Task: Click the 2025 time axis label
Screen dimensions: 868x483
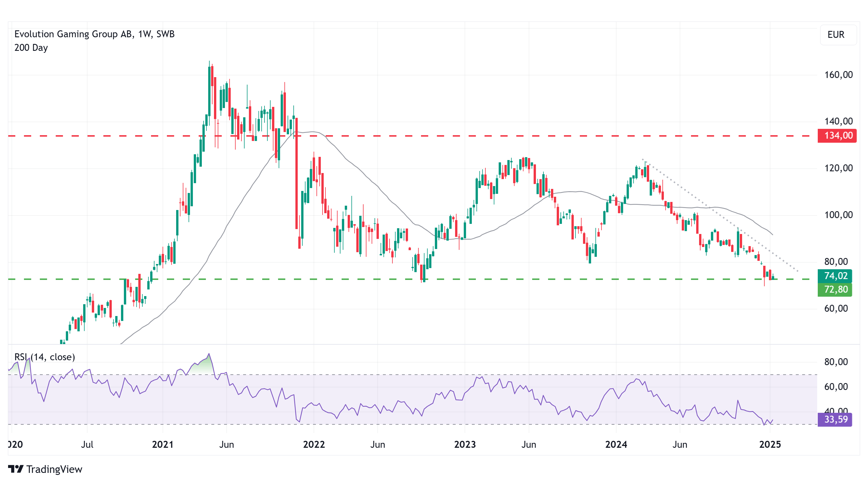Action: pos(770,444)
